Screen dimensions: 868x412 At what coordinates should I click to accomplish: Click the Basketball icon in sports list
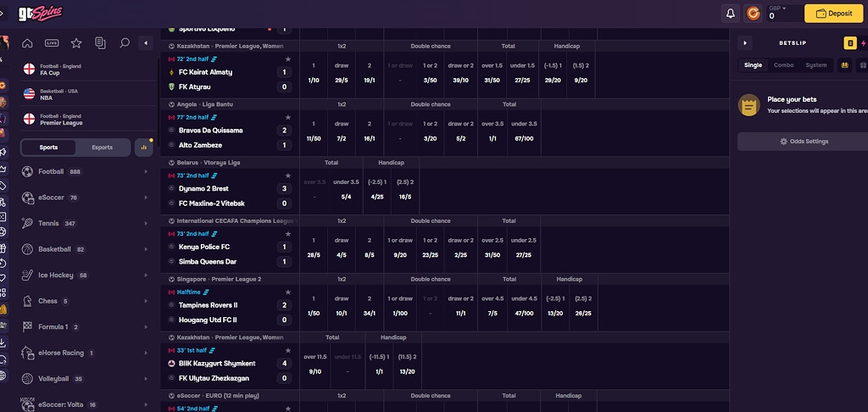[27, 249]
